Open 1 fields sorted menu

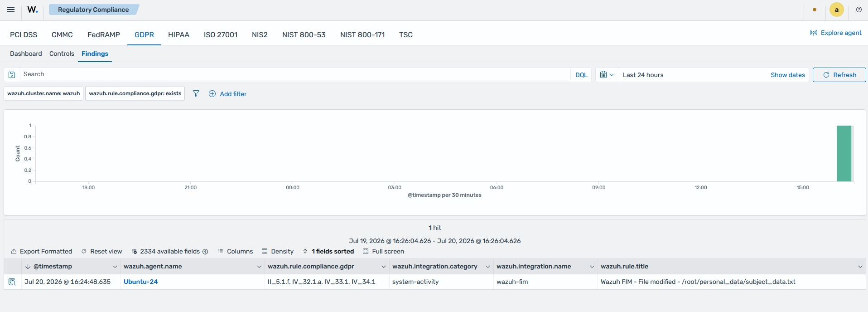pos(328,251)
